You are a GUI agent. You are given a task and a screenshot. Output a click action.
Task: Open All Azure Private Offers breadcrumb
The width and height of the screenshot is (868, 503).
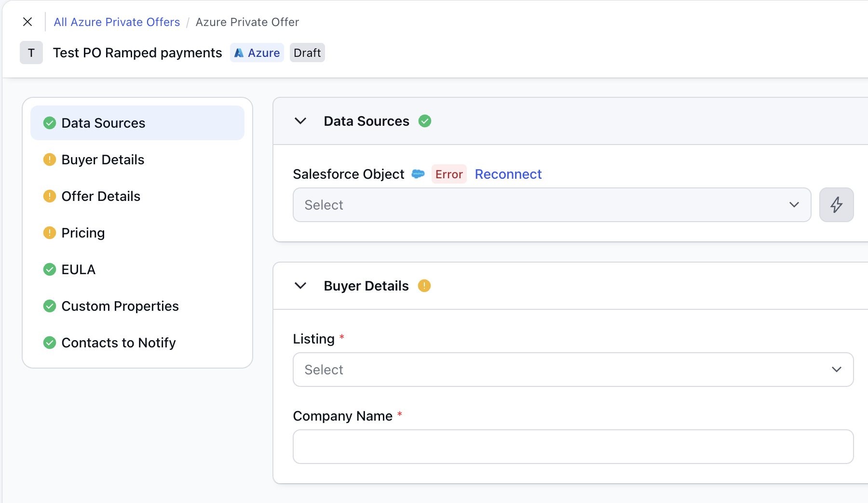(117, 22)
